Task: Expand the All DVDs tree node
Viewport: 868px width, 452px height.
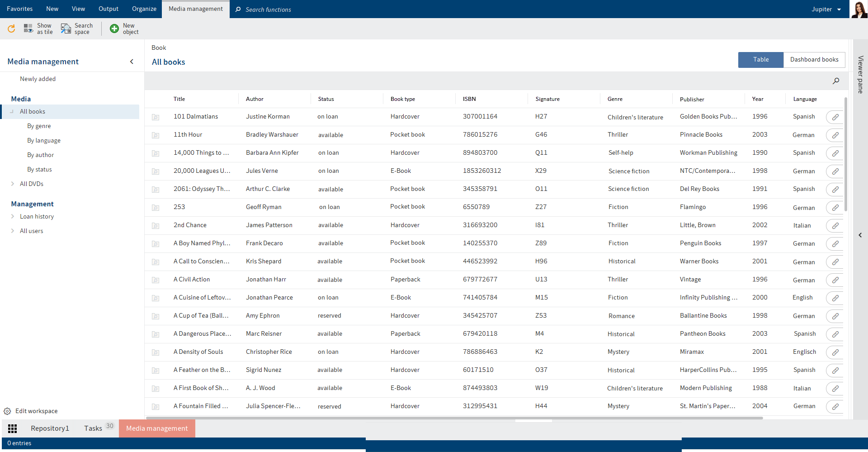Action: pyautogui.click(x=12, y=184)
